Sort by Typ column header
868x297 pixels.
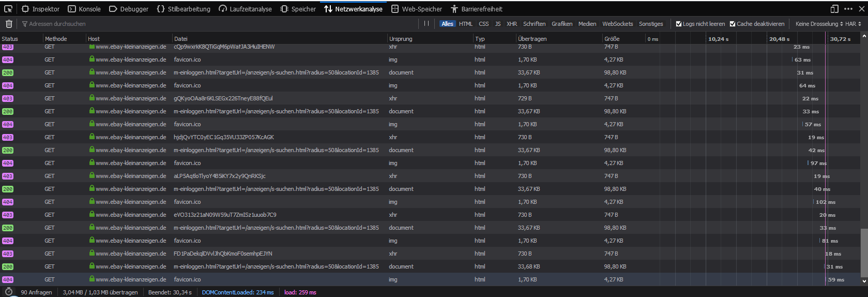tap(495, 39)
